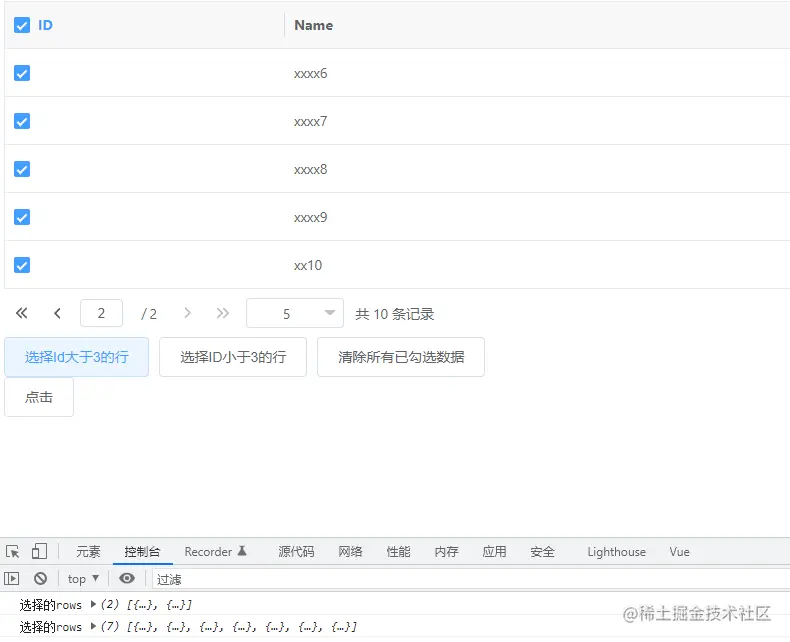
Task: Activate the inspect element picker icon
Action: click(x=13, y=551)
